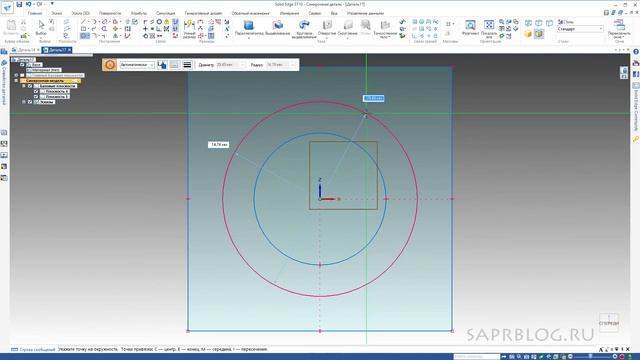Click the 29.65 мм dynamic dimension box

[x=373, y=98]
